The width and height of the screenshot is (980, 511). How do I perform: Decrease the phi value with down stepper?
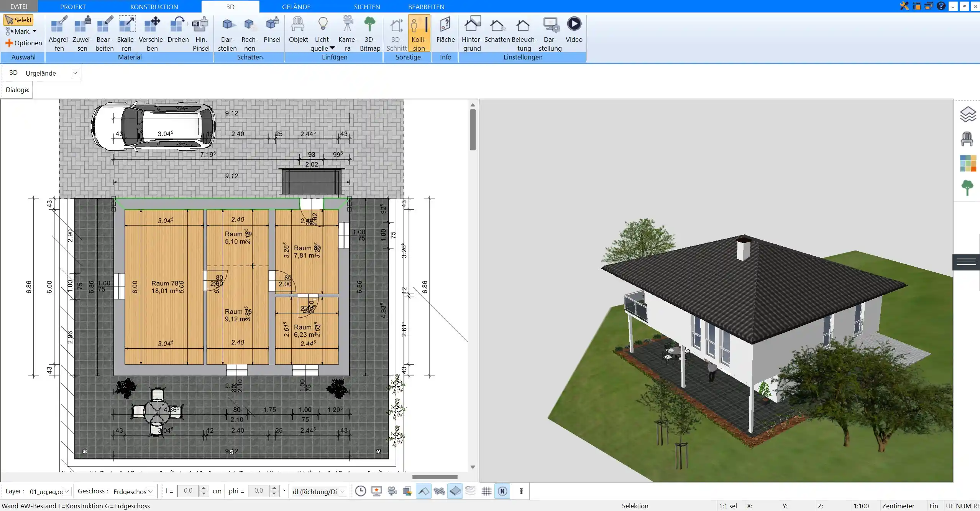click(274, 494)
